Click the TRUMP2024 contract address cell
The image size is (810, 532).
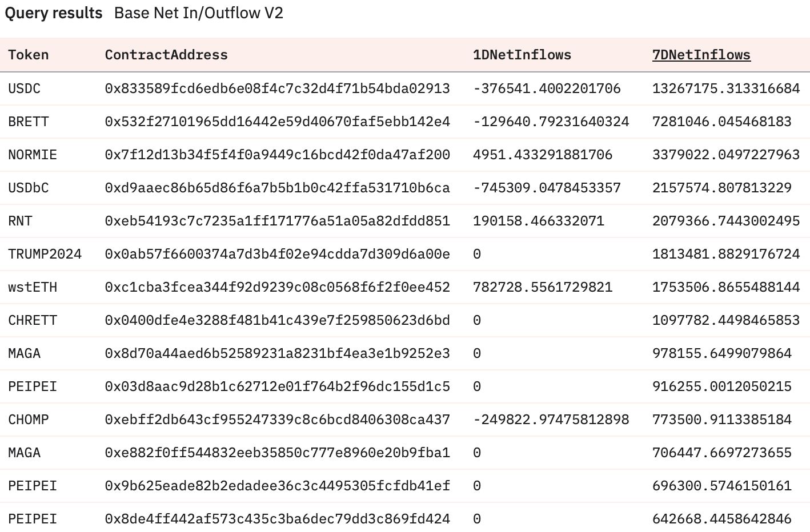coord(277,254)
